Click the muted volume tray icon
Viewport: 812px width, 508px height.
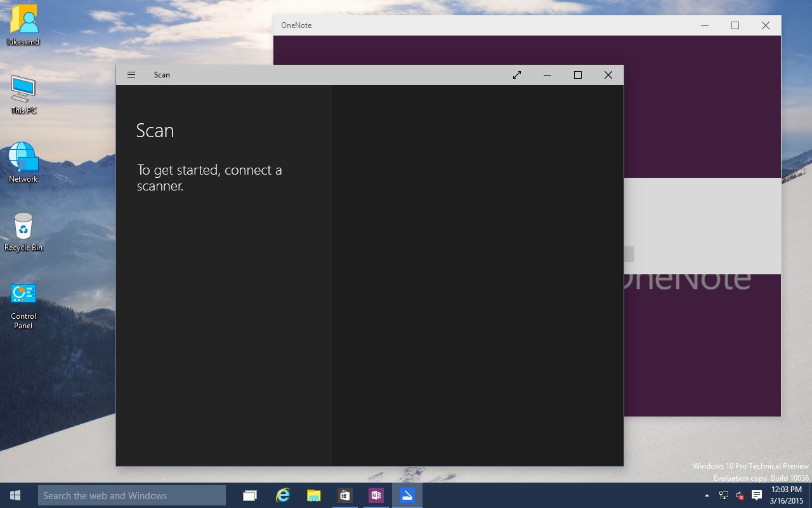tap(740, 495)
